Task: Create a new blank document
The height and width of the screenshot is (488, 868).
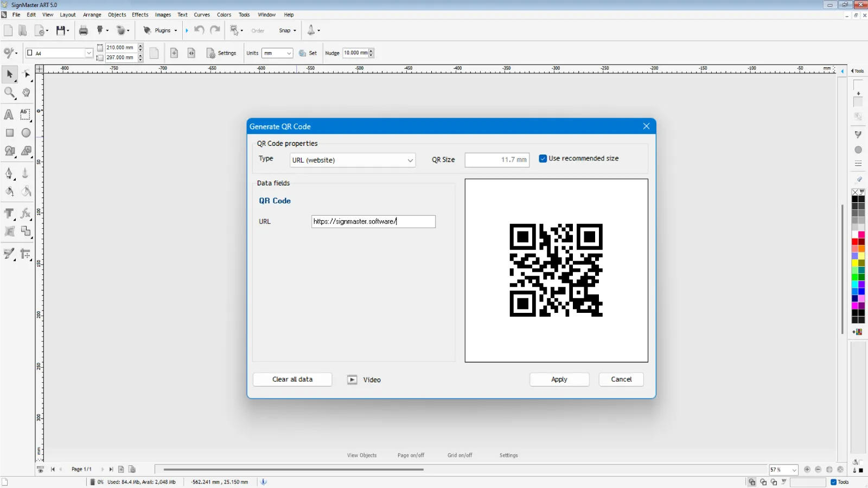Action: (x=8, y=30)
